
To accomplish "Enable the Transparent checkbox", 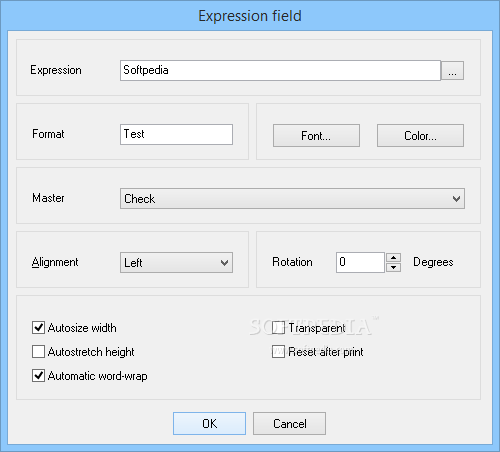I will (x=278, y=328).
